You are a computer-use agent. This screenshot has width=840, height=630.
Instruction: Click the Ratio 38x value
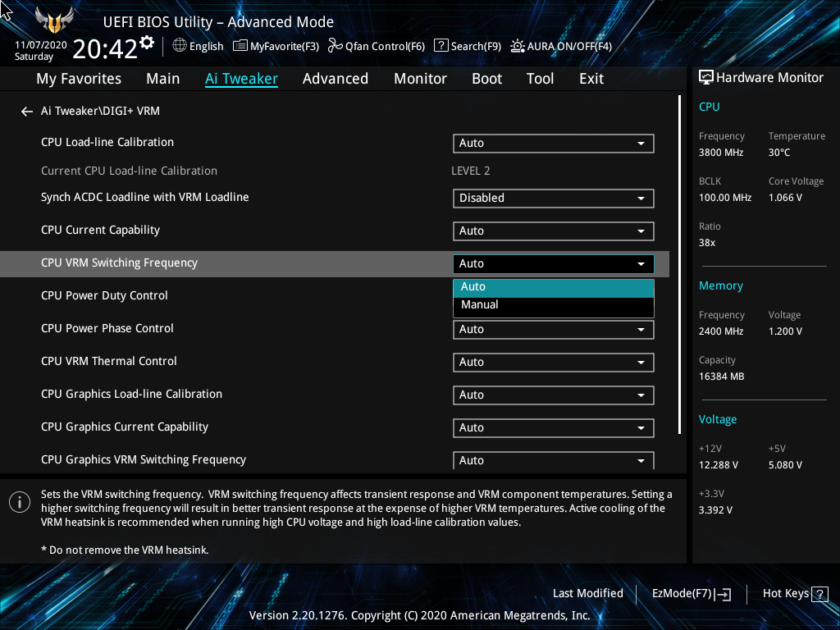pos(706,243)
